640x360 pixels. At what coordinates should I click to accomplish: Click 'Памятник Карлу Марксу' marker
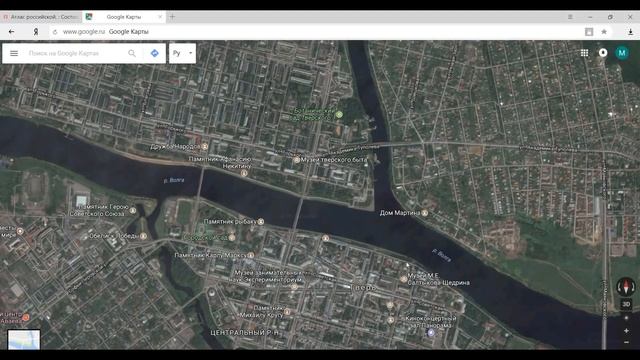(251, 255)
